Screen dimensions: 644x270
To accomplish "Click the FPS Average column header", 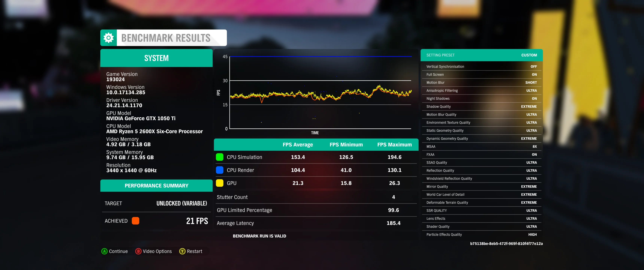I will click(x=298, y=145).
